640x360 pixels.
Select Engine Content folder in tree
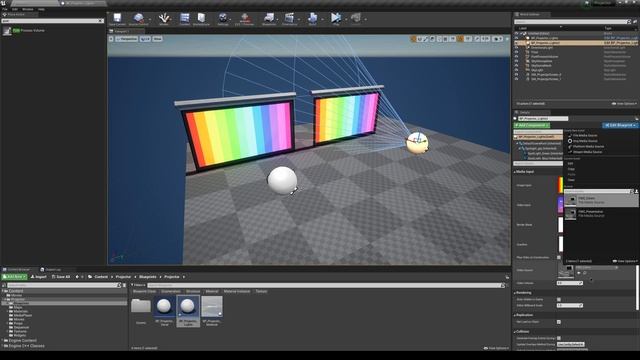coord(22,340)
